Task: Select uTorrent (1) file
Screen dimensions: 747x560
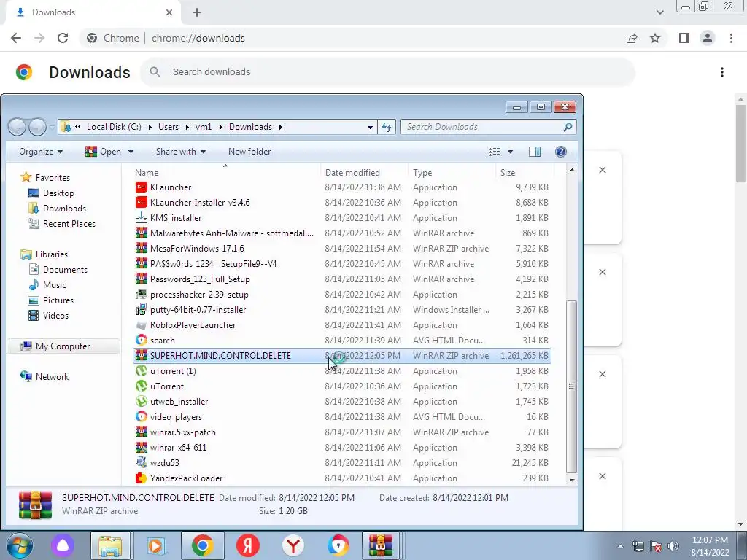Action: pyautogui.click(x=173, y=371)
